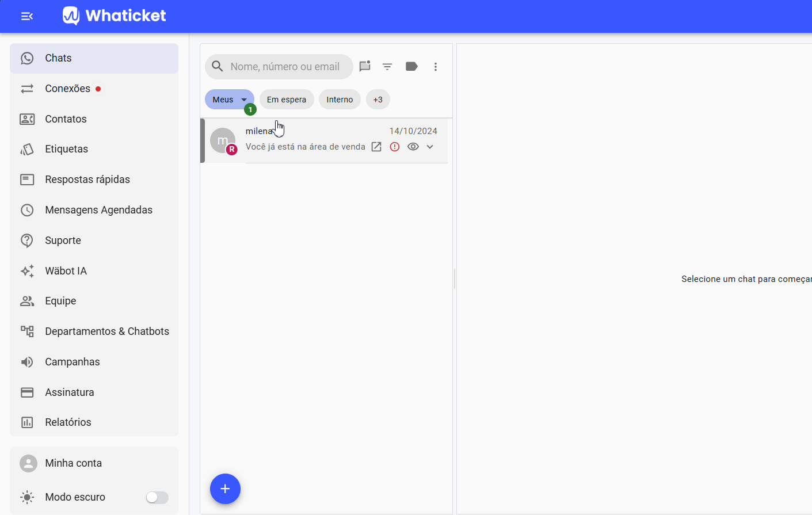Click the Campanhas megaphone icon
Screen dimensions: 812x515
(x=27, y=362)
